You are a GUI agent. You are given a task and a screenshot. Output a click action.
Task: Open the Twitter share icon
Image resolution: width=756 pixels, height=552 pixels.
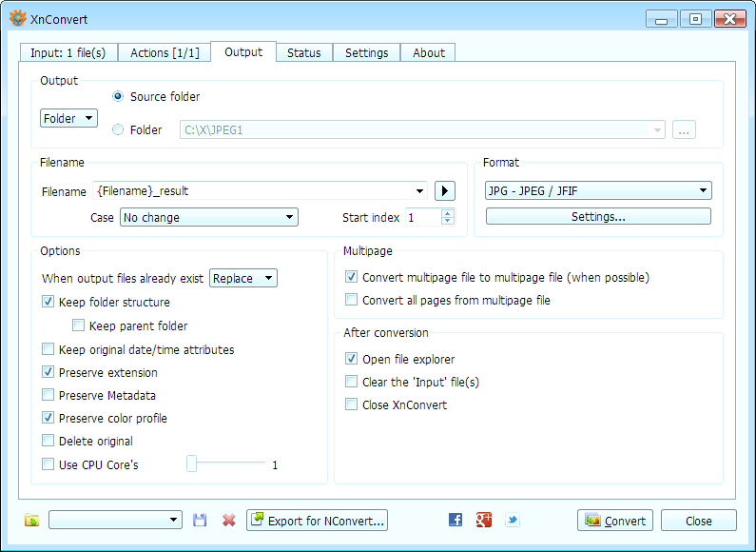click(512, 520)
